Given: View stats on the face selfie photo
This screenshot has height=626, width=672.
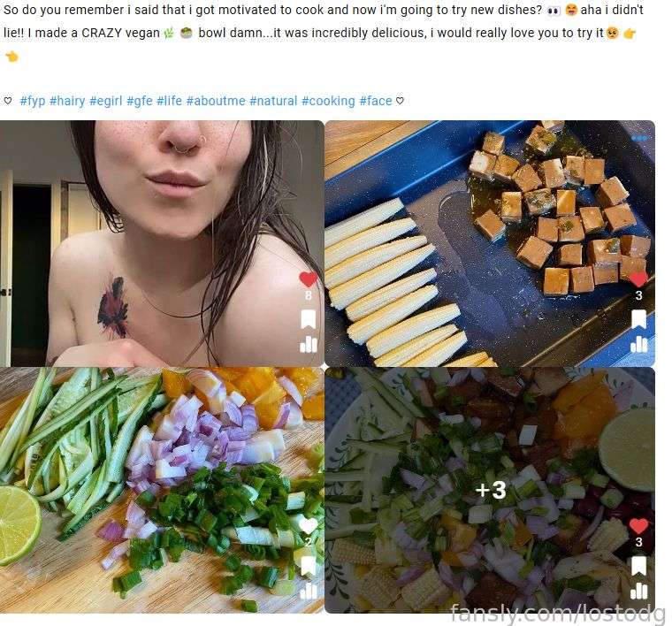Looking at the screenshot, I should coord(309,344).
